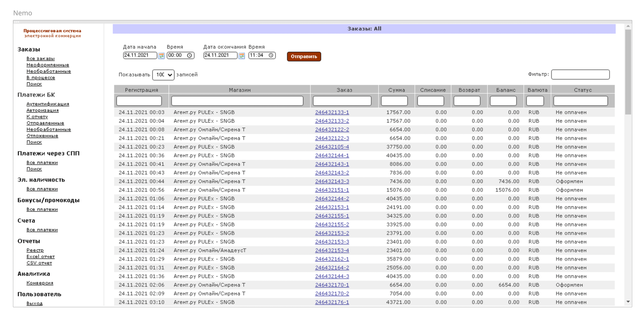Image resolution: width=644 pixels, height=317 pixels.
Task: Open Все платежи under Эл. наличность
Action: tap(42, 189)
